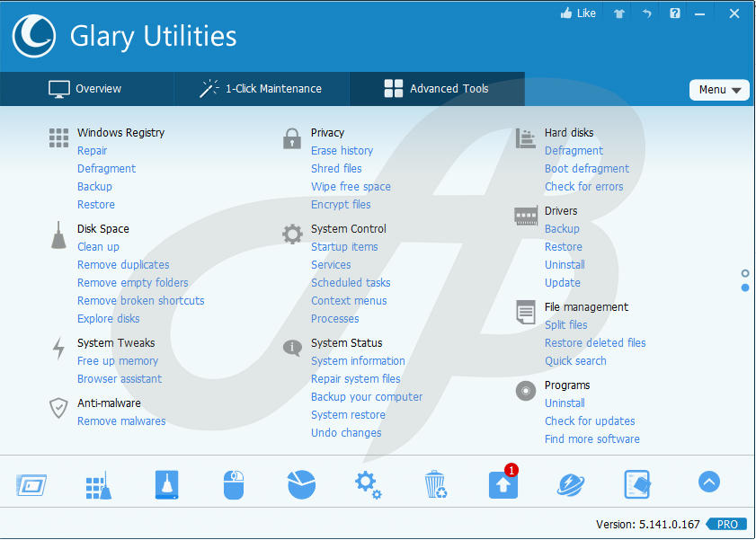Click the Hard disks chart icon

526,138
